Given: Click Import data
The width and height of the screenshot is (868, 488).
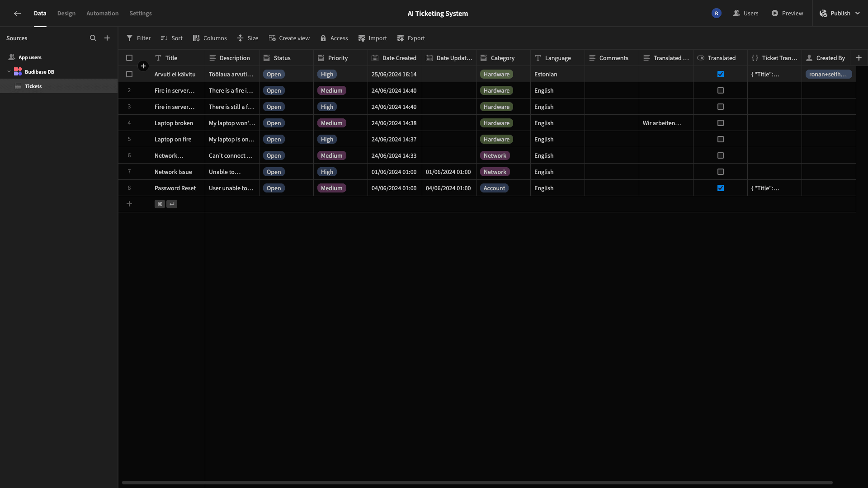Looking at the screenshot, I should tap(373, 38).
